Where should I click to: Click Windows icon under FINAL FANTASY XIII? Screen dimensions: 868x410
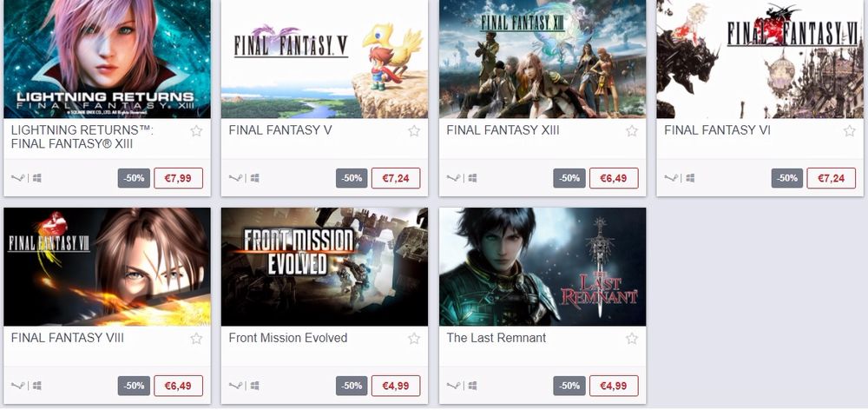[x=472, y=178]
